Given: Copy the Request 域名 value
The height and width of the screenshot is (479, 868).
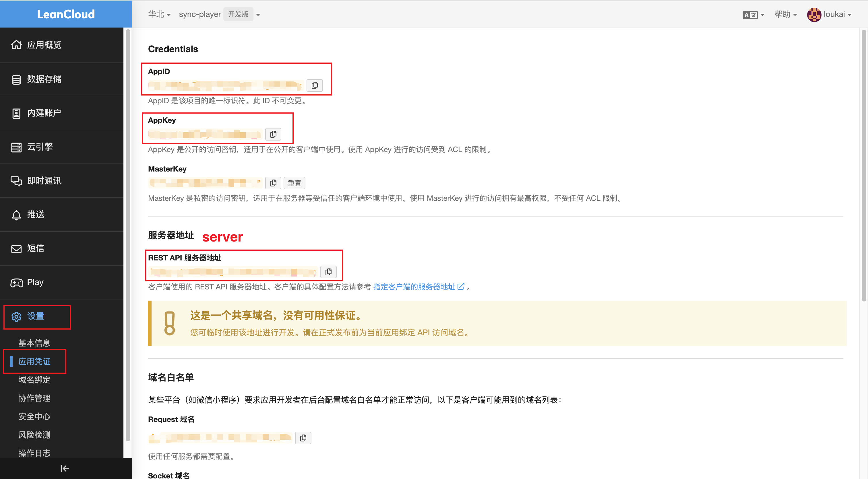Looking at the screenshot, I should point(303,438).
